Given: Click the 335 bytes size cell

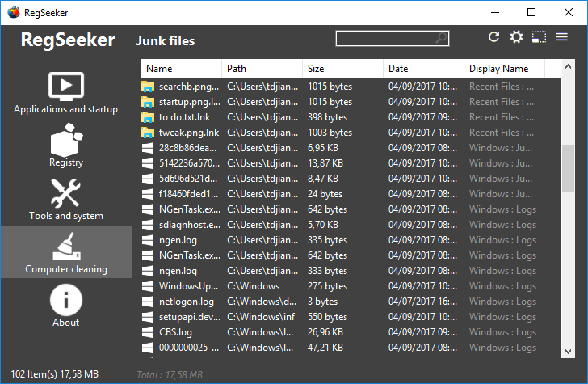Looking at the screenshot, I should 327,240.
